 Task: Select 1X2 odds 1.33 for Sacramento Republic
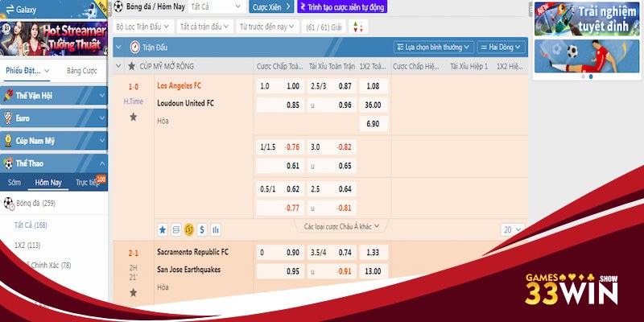click(374, 253)
